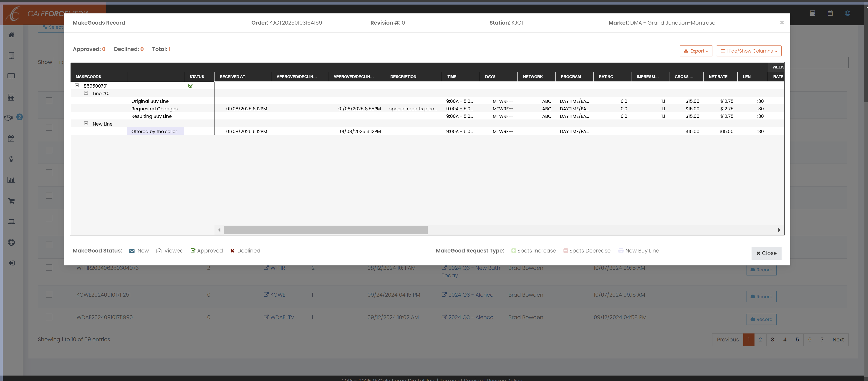Check the WTHR202406280304973 row checkbox
This screenshot has height=381, width=868.
[x=49, y=267]
